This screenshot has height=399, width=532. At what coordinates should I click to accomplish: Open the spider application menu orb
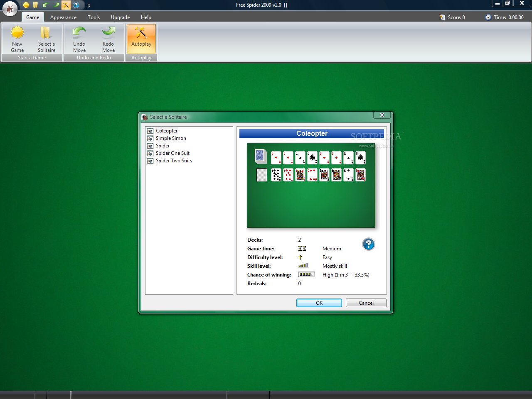pos(10,8)
